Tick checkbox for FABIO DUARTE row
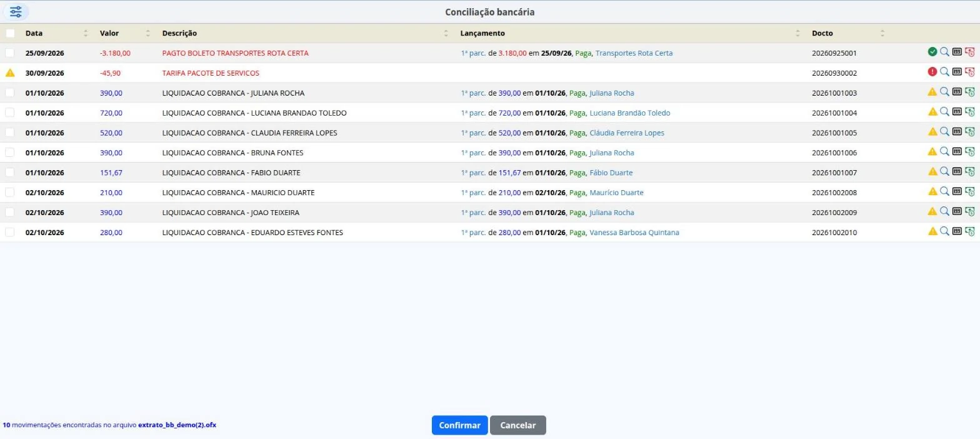Viewport: 980px width, 439px height. [x=10, y=172]
